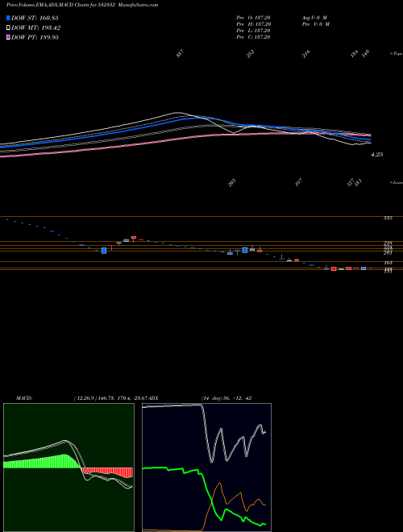Click the ADX '(14 day) 56, +12, -42' text
The image size is (403, 532).
pos(226,398)
